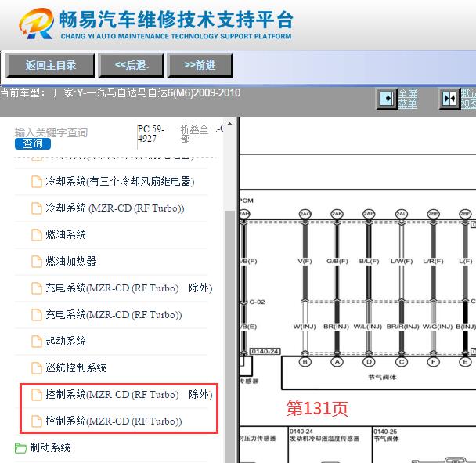Click page icon of 冷却系统 (MZR-CD (RF Turbo))
476x463 pixels.
click(x=37, y=208)
